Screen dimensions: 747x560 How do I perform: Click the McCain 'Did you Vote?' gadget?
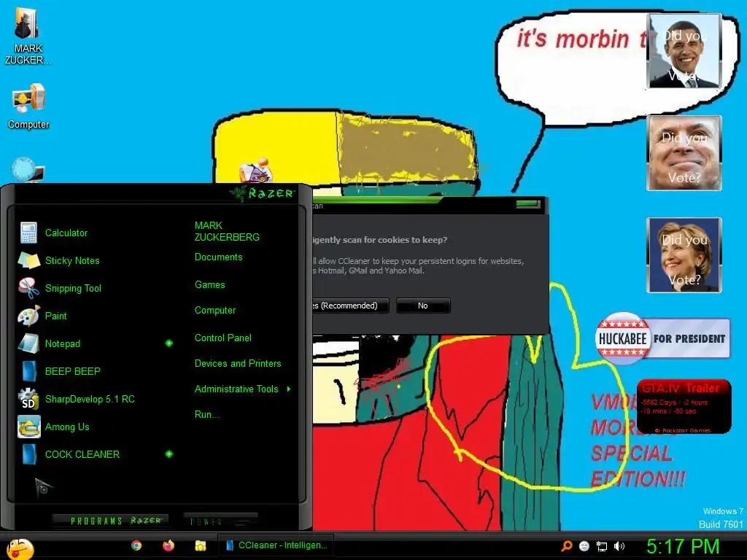684,153
